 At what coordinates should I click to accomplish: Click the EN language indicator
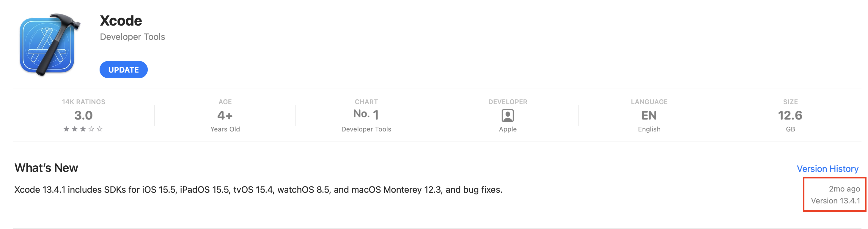[649, 115]
